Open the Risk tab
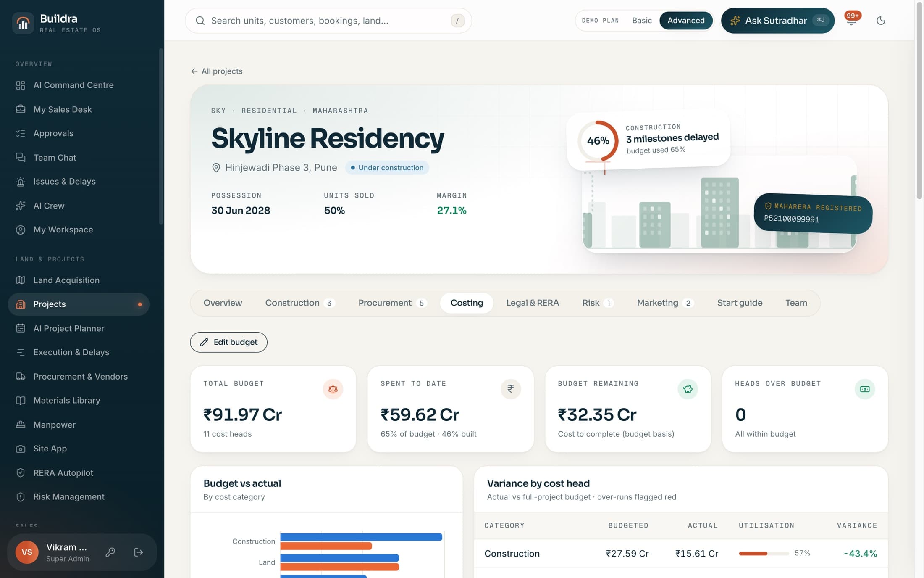 tap(598, 303)
